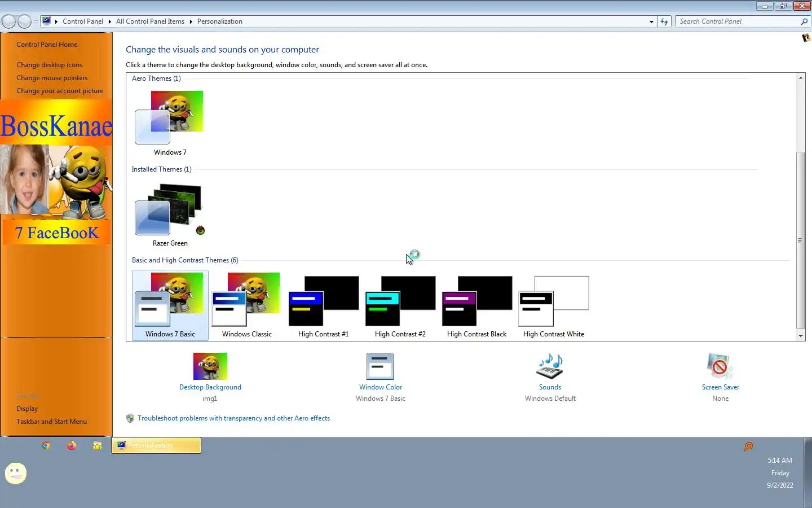Viewport: 812px width, 508px height.
Task: Open the recent pages dropdown next to Forward
Action: (36, 21)
